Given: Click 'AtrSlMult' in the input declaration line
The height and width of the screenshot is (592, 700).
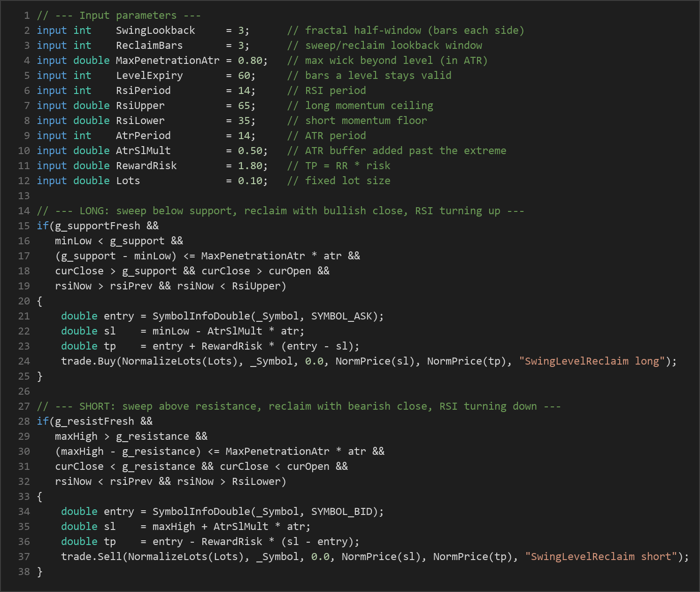Looking at the screenshot, I should [x=143, y=151].
